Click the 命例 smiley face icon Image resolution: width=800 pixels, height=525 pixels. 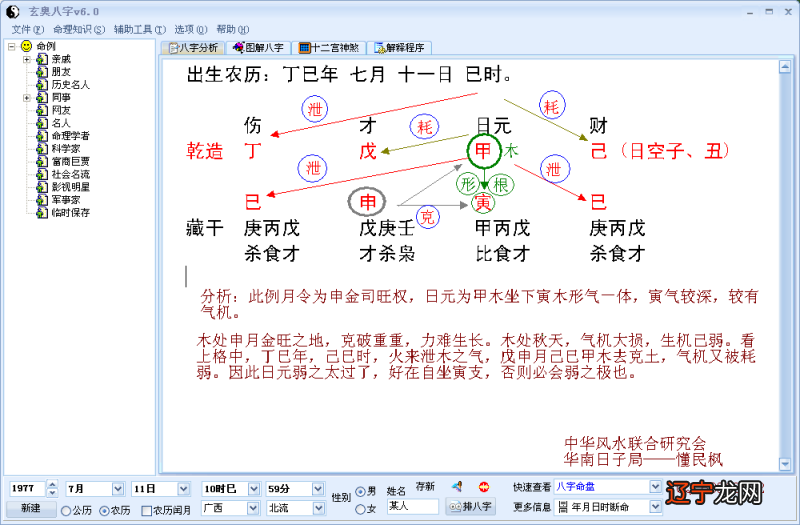point(26,46)
